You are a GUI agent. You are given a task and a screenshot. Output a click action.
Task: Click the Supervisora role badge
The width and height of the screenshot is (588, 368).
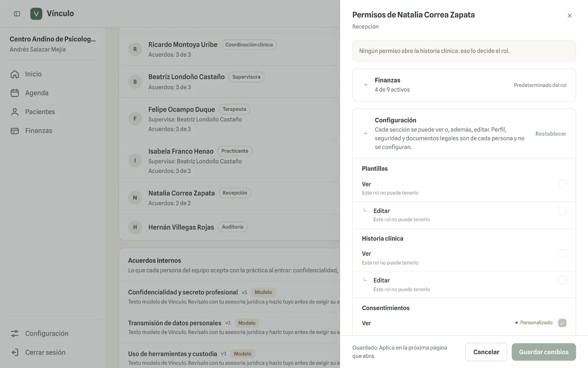click(x=246, y=77)
